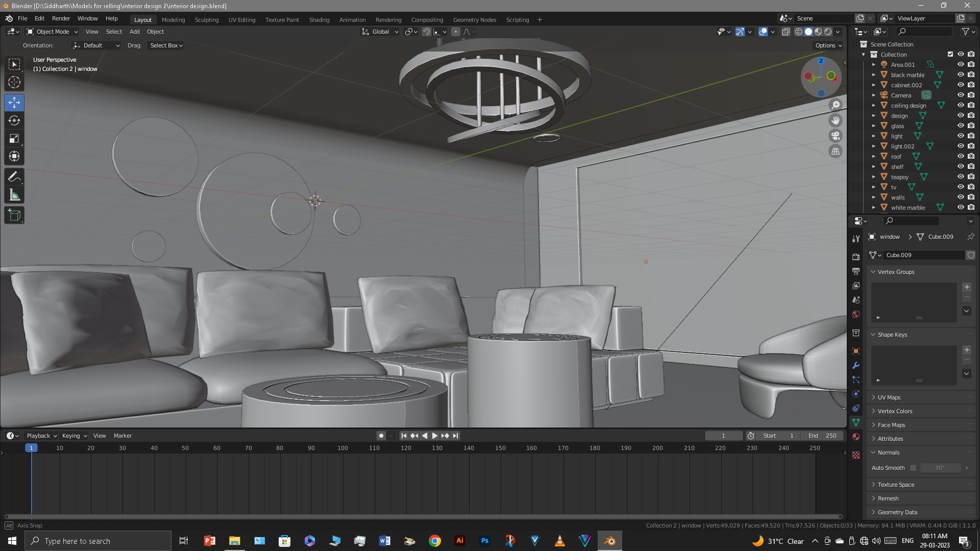This screenshot has height=551, width=980.
Task: Expand the Geometry Data panel
Action: [921, 512]
